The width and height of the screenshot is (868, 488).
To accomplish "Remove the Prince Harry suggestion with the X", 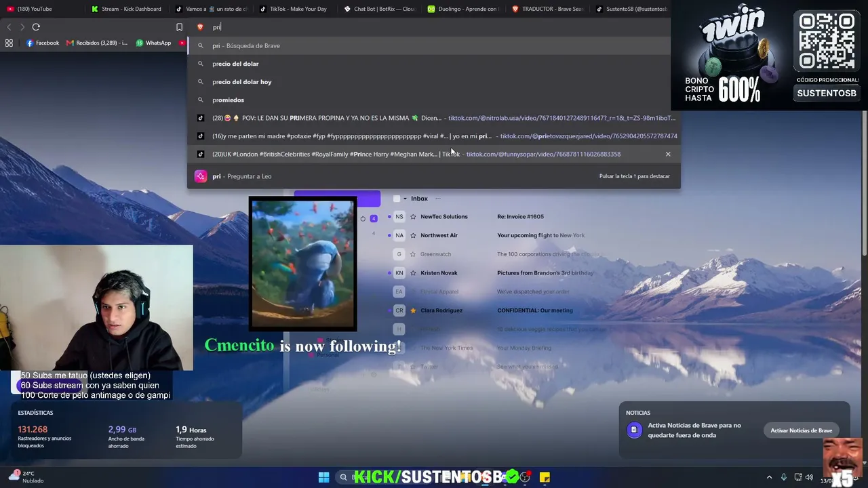I will tap(668, 154).
